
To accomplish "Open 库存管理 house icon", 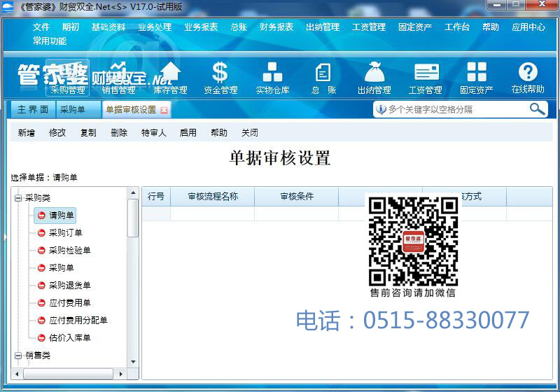I will (170, 78).
